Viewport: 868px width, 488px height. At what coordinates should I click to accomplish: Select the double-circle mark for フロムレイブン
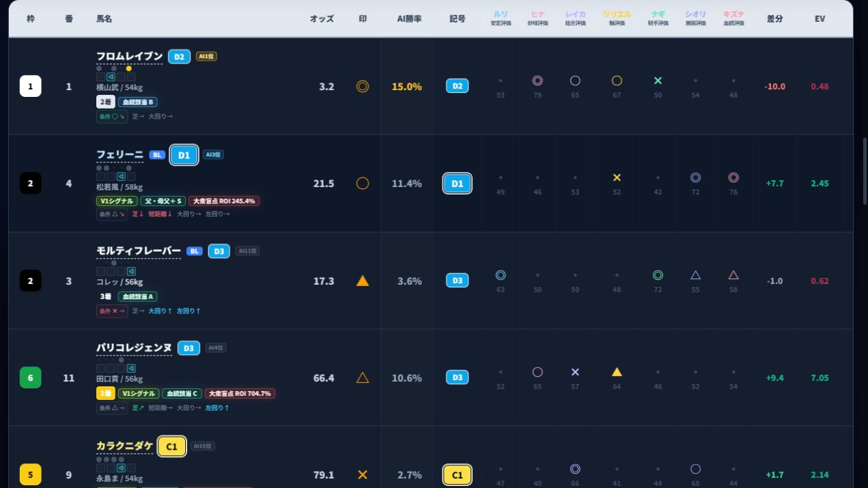pyautogui.click(x=363, y=87)
